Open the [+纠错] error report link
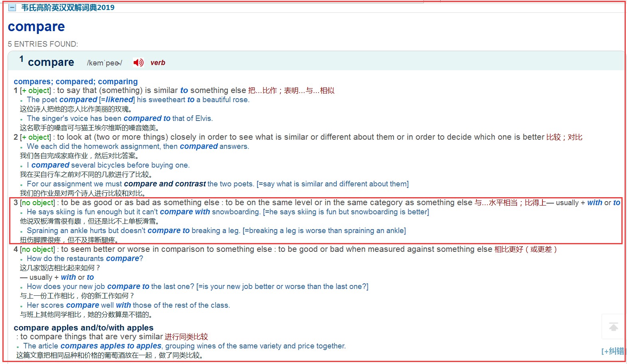The width and height of the screenshot is (627, 364). pos(613,351)
